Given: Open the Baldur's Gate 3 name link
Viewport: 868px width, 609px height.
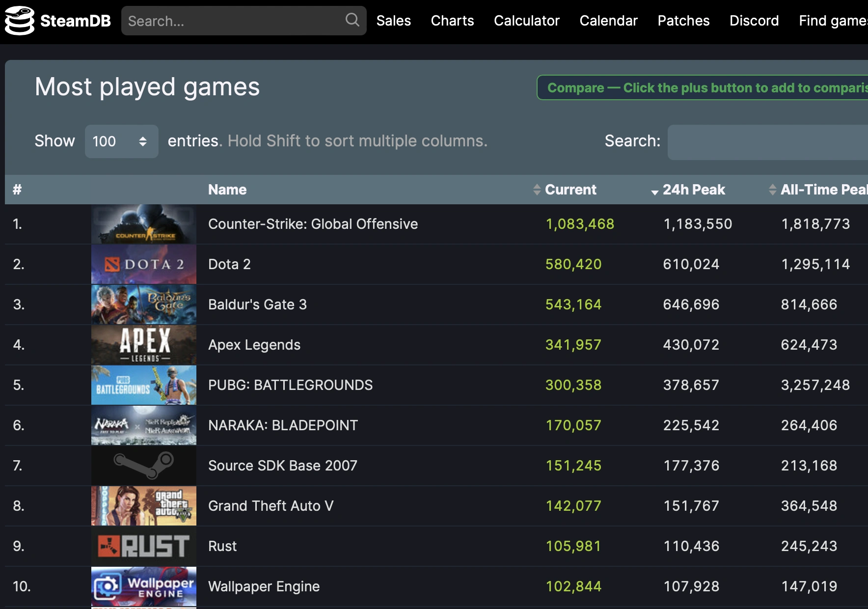Looking at the screenshot, I should (x=257, y=304).
